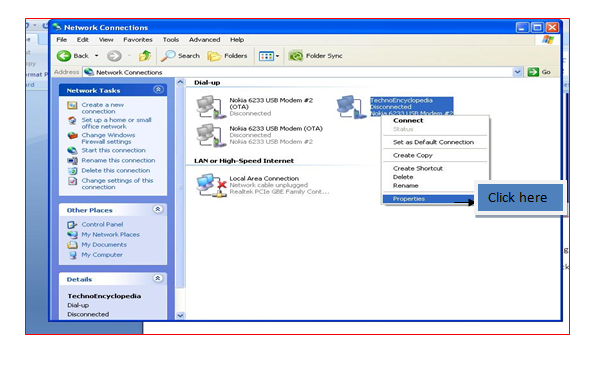Click the Back arrow icon in the toolbar
The height and width of the screenshot is (368, 603).
click(64, 56)
